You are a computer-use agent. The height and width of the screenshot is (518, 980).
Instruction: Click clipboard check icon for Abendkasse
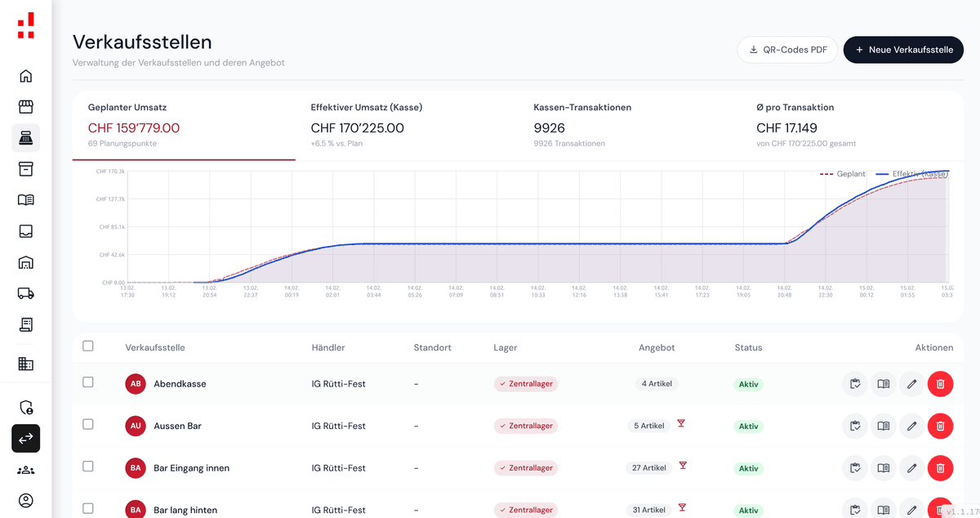pos(855,383)
